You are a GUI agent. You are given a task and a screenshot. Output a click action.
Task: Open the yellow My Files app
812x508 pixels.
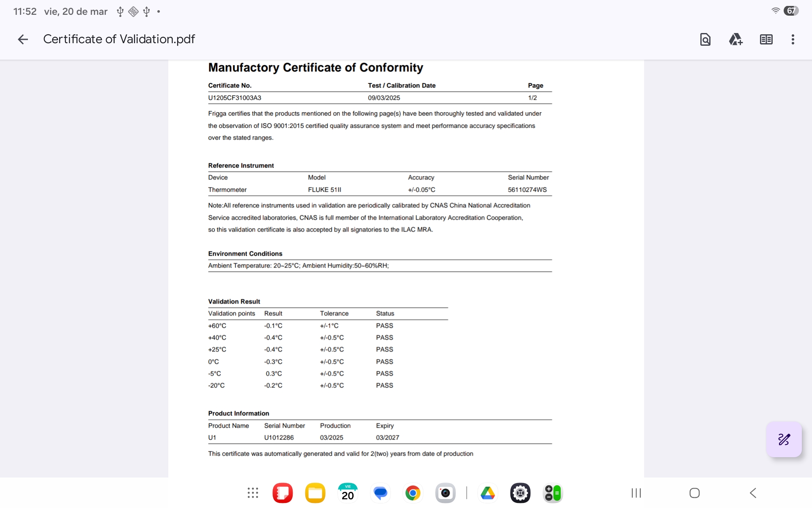315,493
